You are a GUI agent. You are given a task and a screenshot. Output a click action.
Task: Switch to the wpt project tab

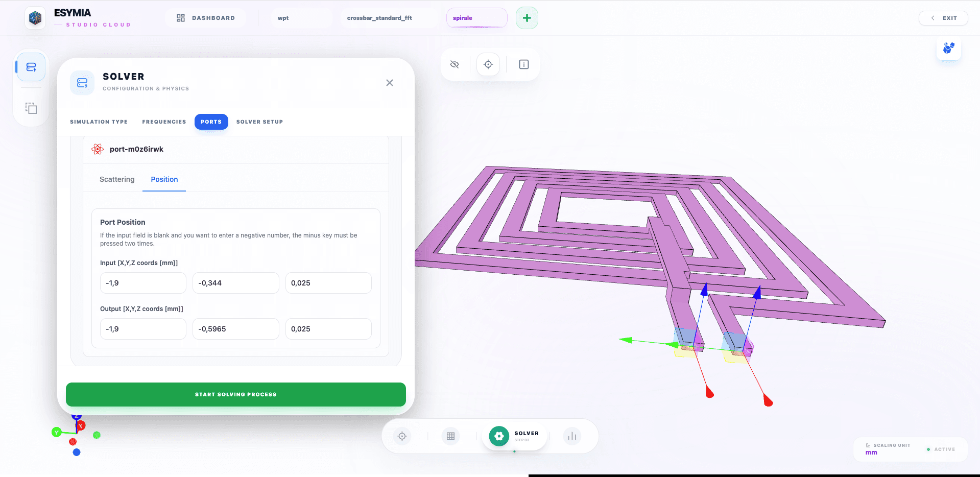[301, 18]
